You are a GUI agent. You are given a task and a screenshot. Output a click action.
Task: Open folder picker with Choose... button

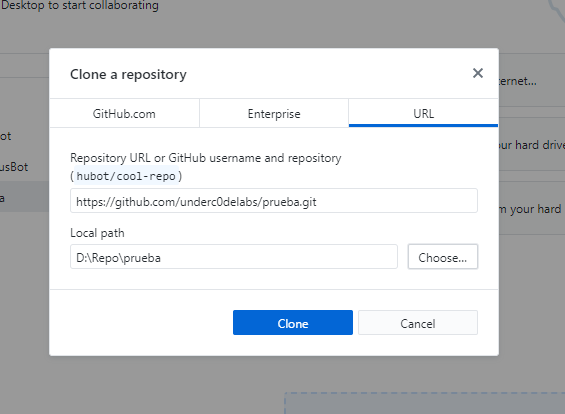(x=443, y=257)
